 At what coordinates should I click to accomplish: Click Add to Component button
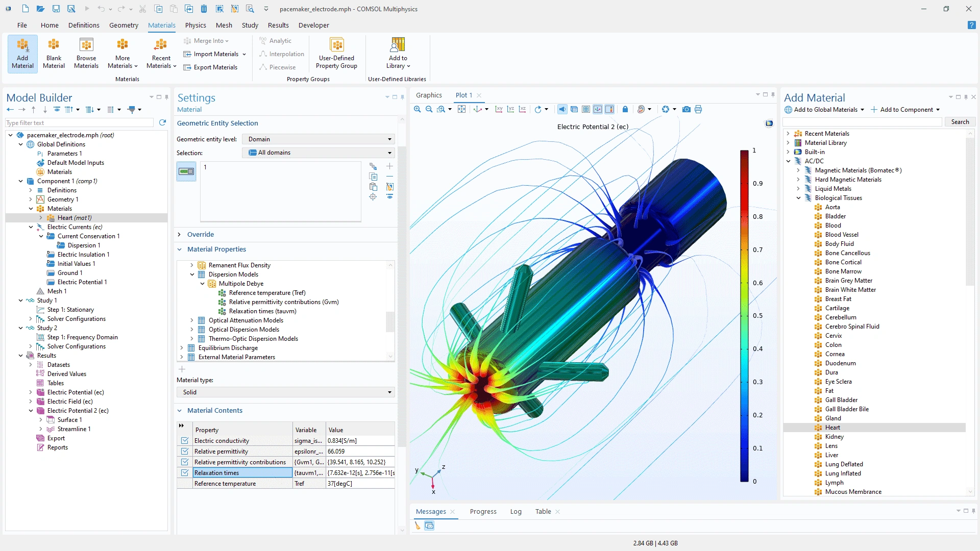click(905, 110)
